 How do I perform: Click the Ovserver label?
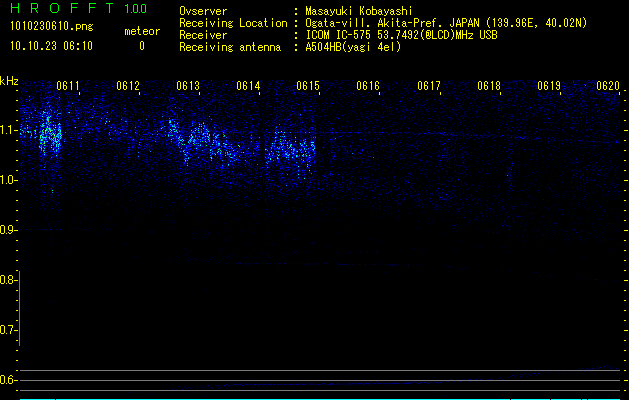click(x=203, y=11)
